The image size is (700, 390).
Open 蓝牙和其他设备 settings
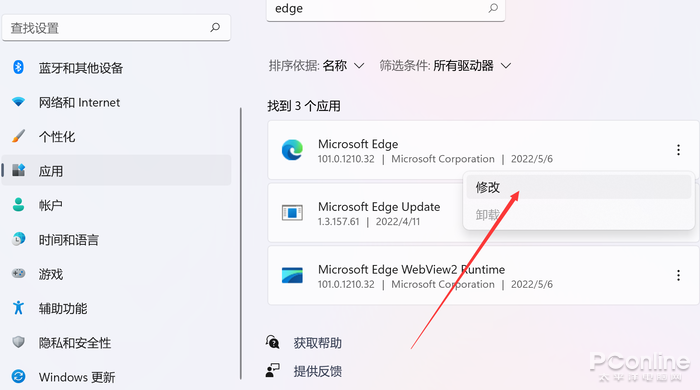tap(81, 68)
